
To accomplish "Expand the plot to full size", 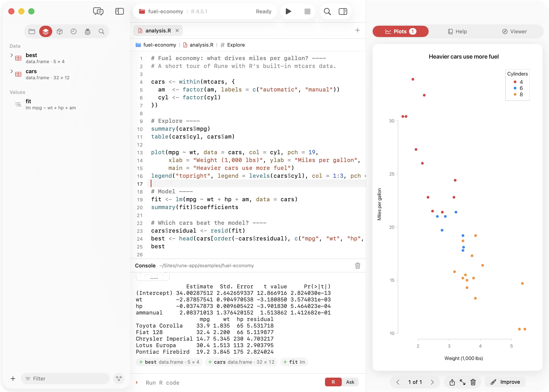I will click(462, 382).
